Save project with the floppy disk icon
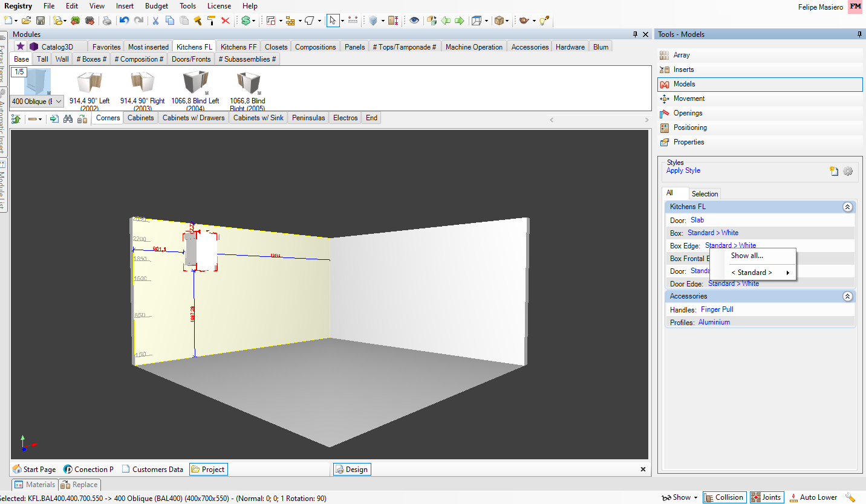This screenshot has width=866, height=504. (x=41, y=21)
